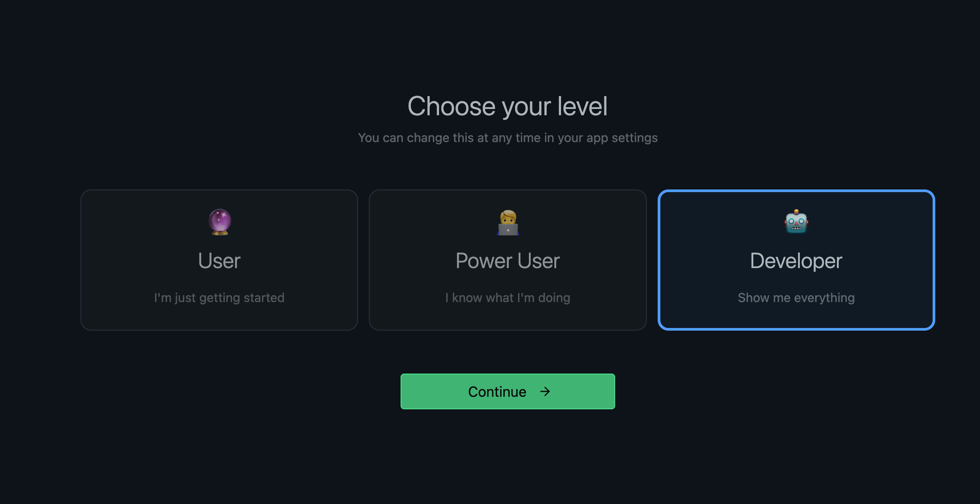Click the robot face icon
This screenshot has height=504, width=980.
[x=796, y=222]
